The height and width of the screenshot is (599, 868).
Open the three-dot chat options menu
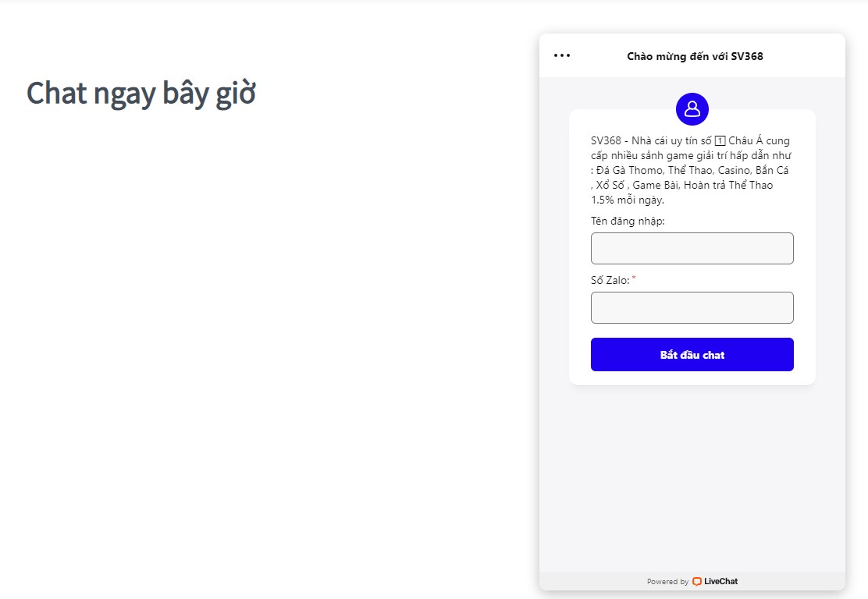(x=562, y=55)
